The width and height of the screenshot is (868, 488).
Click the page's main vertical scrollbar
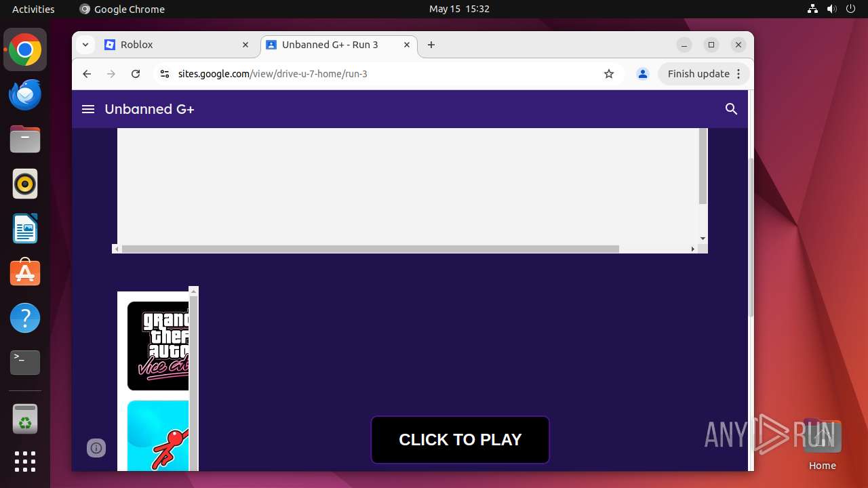751,237
